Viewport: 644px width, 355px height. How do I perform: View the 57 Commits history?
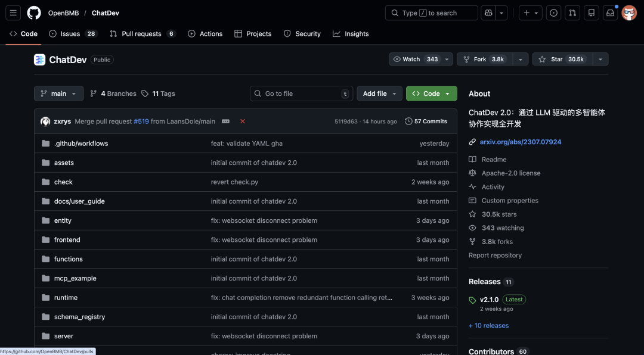click(x=426, y=122)
